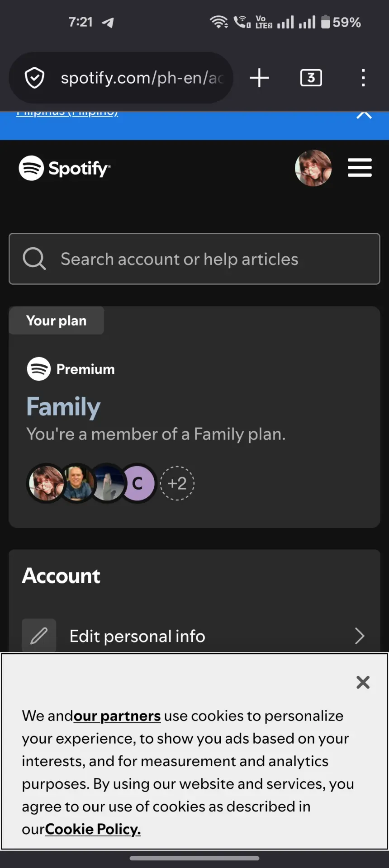This screenshot has width=389, height=868.
Task: Click the search magnifier icon
Action: coord(34,259)
